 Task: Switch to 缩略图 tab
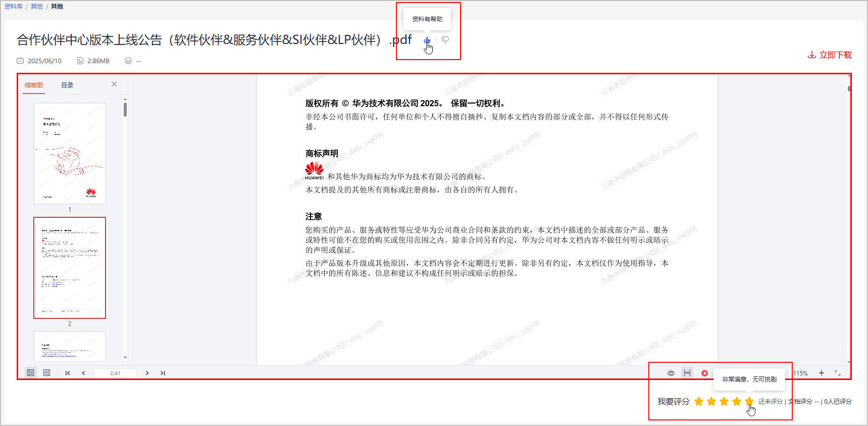[34, 85]
